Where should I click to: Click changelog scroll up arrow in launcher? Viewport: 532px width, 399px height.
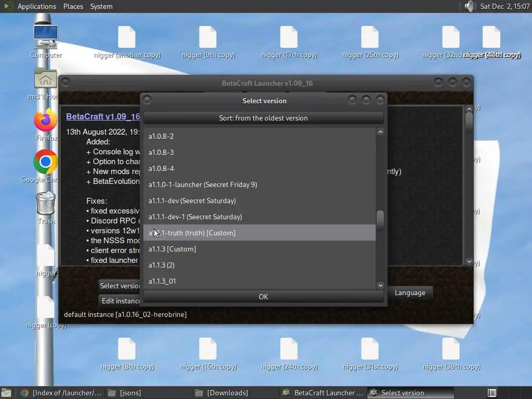pyautogui.click(x=469, y=109)
